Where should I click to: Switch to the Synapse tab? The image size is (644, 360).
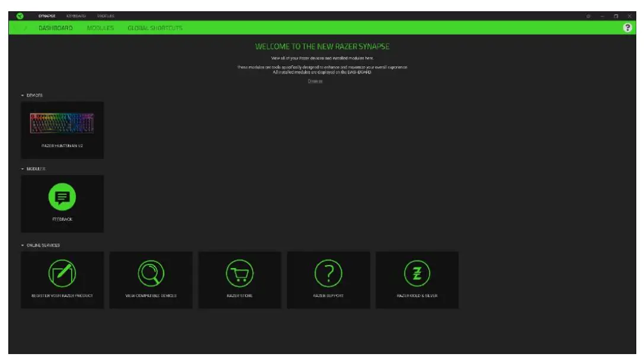click(47, 16)
